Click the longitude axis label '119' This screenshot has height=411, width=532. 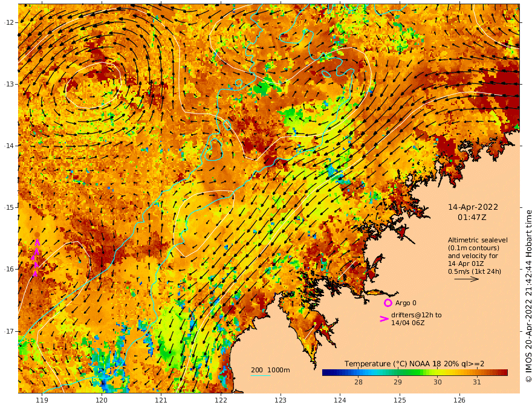coord(42,400)
